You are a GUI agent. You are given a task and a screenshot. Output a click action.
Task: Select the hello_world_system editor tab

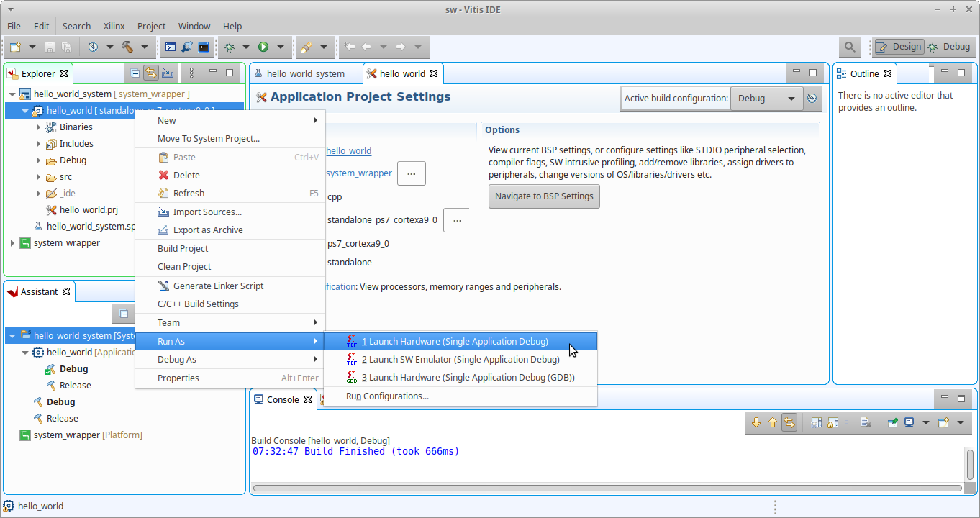click(x=305, y=73)
